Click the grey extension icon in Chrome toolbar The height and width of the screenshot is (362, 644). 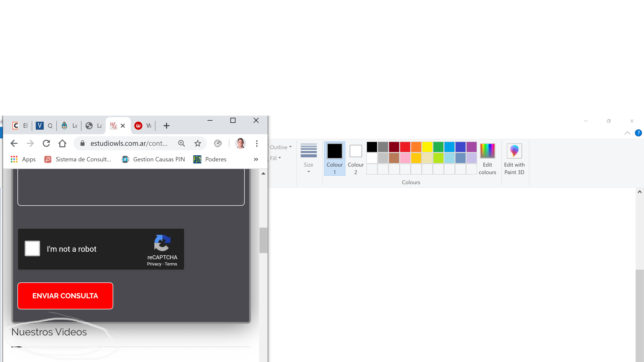tap(218, 143)
